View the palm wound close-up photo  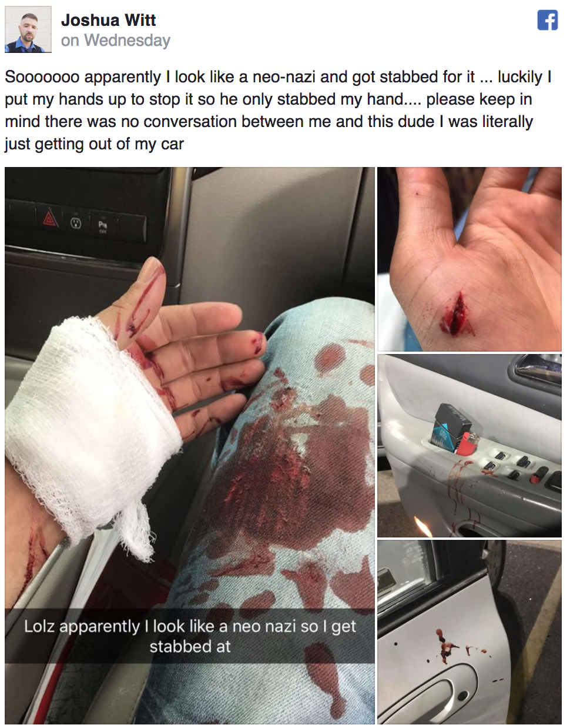(x=470, y=259)
